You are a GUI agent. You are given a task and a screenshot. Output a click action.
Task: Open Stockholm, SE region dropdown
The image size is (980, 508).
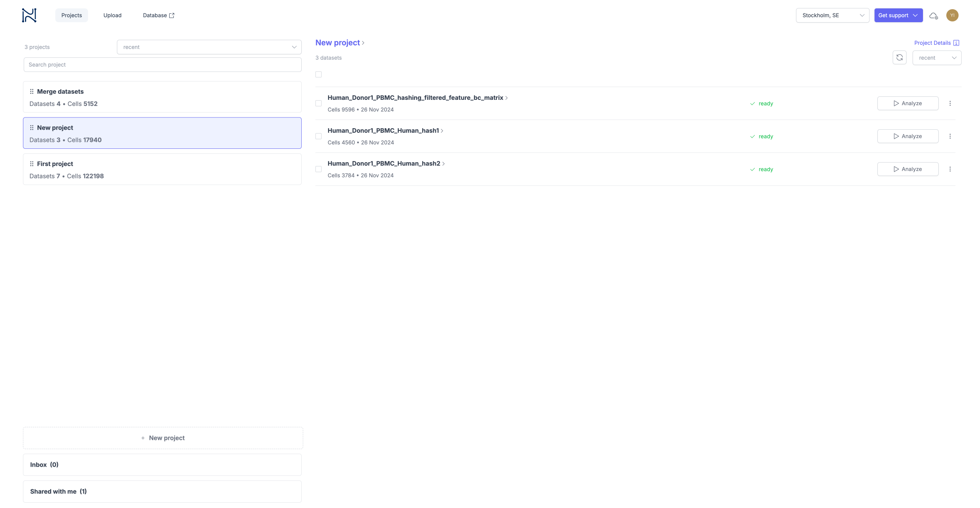(x=832, y=15)
